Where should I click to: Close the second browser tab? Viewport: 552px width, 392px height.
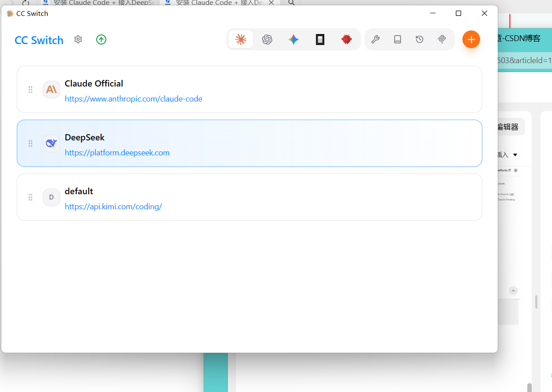[x=272, y=3]
